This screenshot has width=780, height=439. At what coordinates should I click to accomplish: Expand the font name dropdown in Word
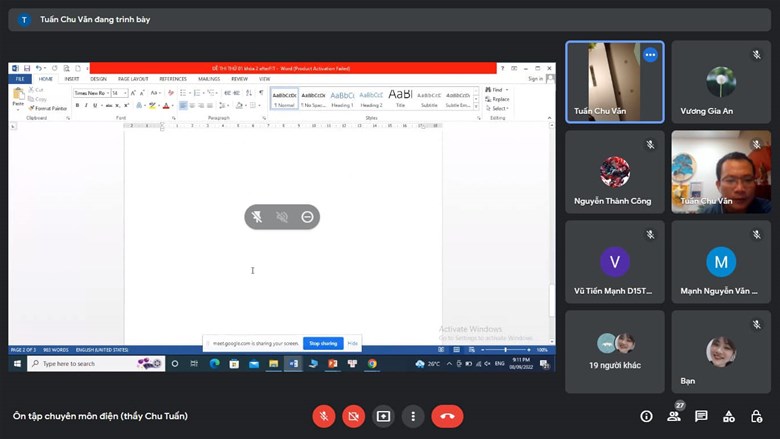coord(106,92)
